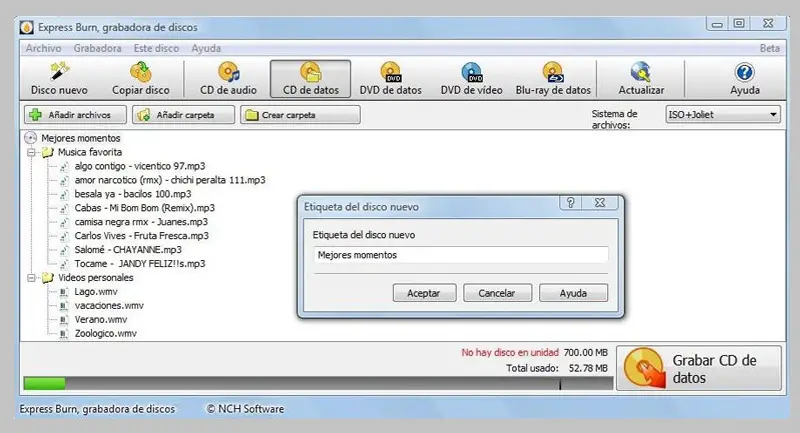
Task: Open the Sistema de archivos ISO+Joliet dropdown
Action: 723,114
